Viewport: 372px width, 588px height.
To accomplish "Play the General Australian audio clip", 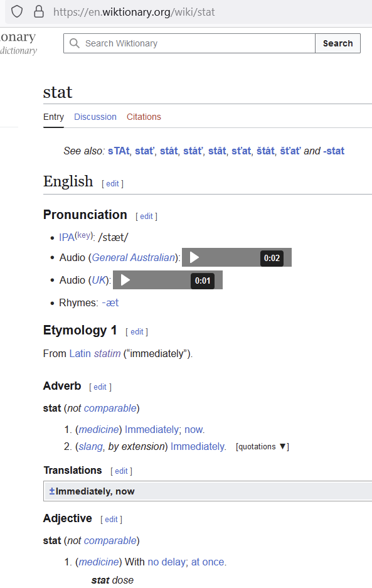I will [194, 258].
